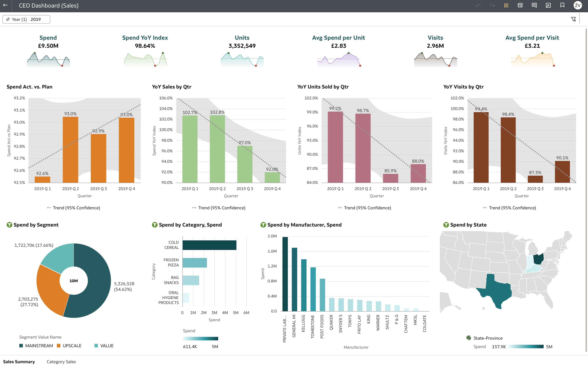The height and width of the screenshot is (366, 588).
Task: Select 90.1% bar in YoY Visits chart
Action: point(562,172)
